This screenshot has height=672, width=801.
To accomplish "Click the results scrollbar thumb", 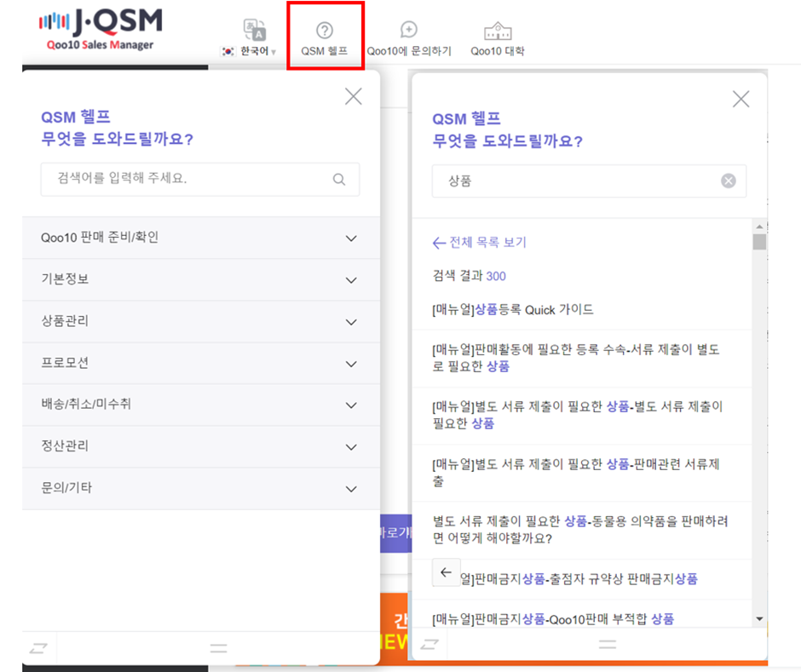I will click(x=759, y=242).
